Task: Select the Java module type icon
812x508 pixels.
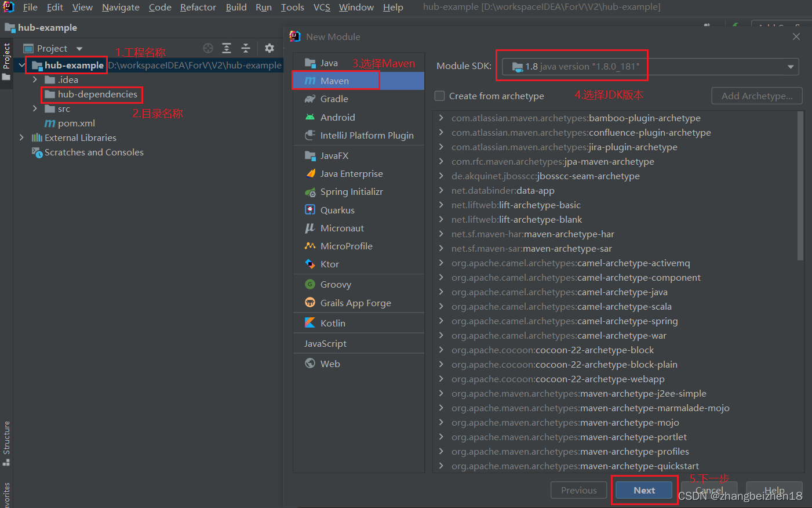Action: point(310,63)
